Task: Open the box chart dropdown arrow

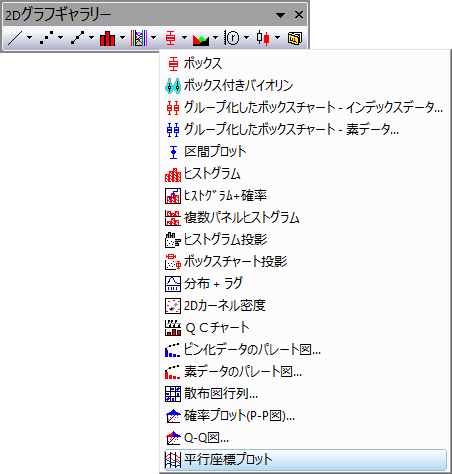Action: click(184, 38)
